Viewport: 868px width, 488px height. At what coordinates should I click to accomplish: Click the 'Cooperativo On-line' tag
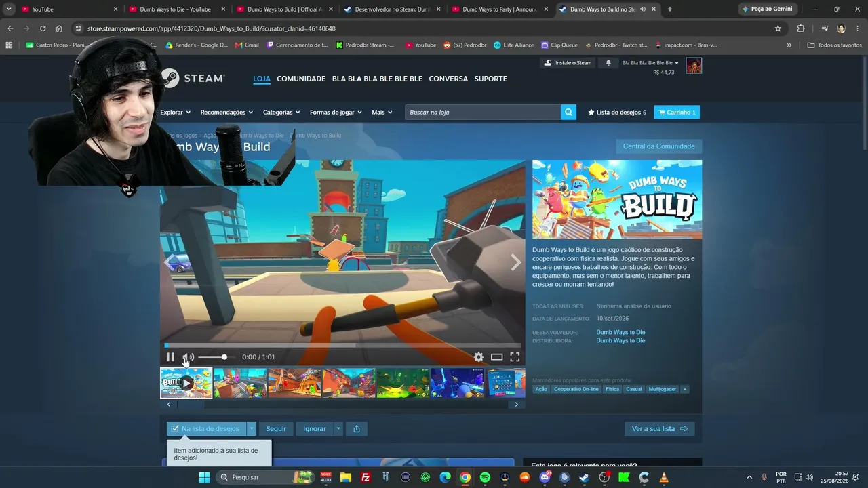coord(576,389)
